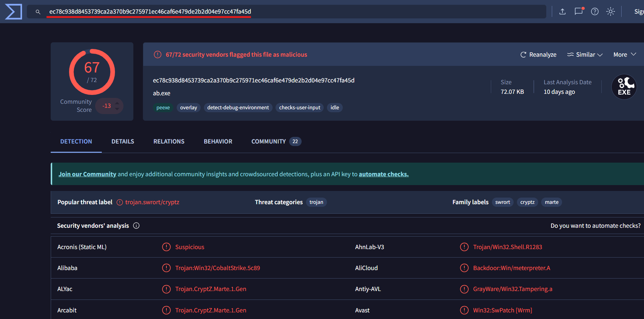Switch to the DETAILS tab
Screen dimensions: 644x319
pos(123,141)
